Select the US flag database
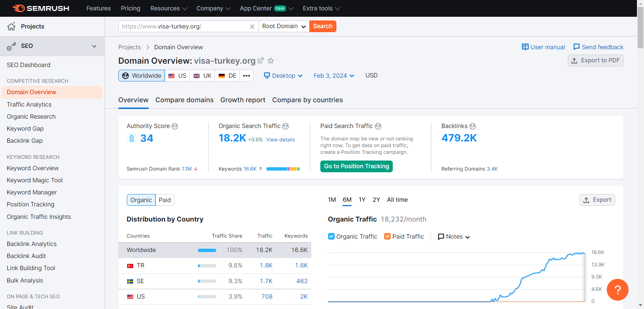Viewport: 644px width, 309px height. pyautogui.click(x=177, y=76)
